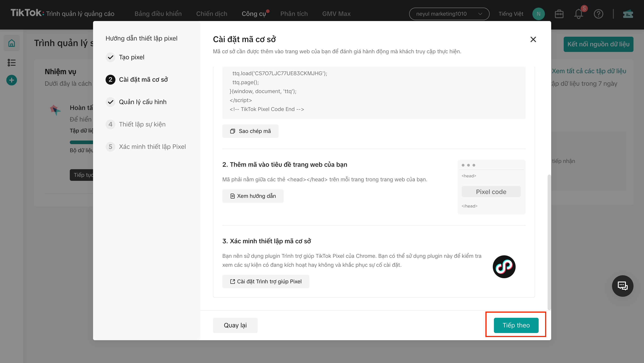Close the pixel setup dialog
Image resolution: width=644 pixels, height=363 pixels.
tap(533, 40)
